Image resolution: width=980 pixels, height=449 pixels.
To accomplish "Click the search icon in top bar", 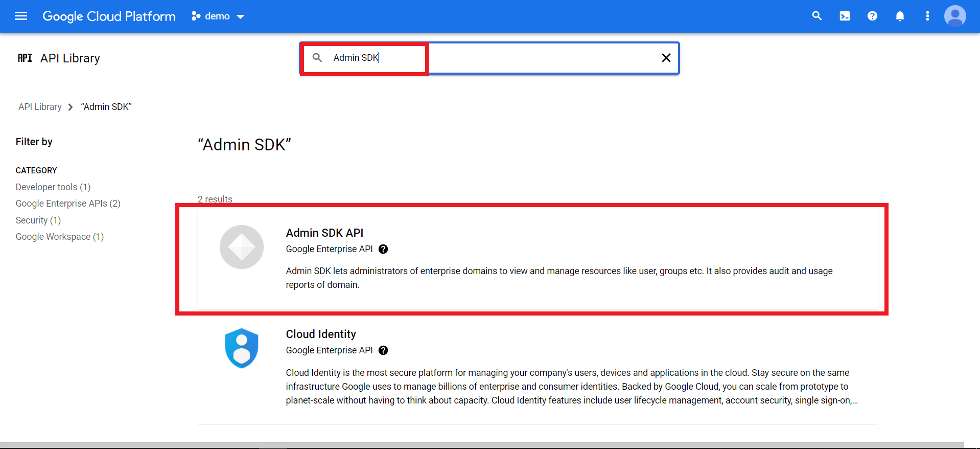I will (x=817, y=16).
